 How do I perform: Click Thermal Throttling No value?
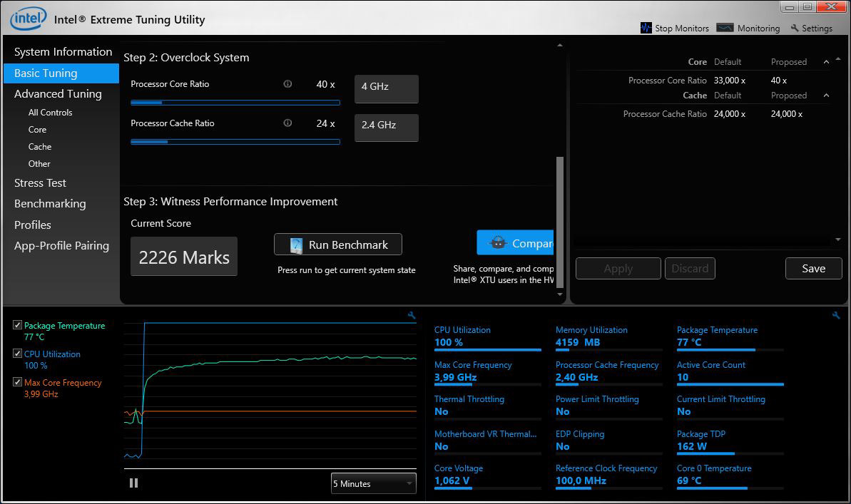[x=442, y=412]
